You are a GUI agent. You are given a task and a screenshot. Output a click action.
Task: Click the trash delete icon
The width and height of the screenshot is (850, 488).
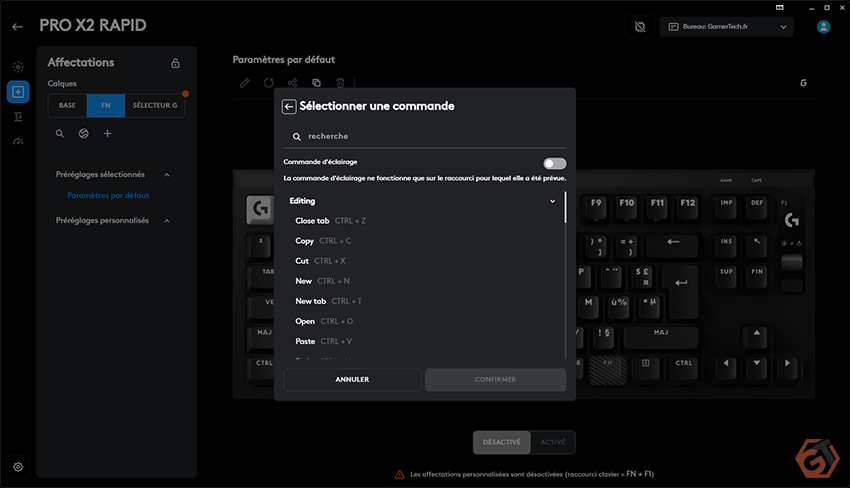tap(340, 83)
